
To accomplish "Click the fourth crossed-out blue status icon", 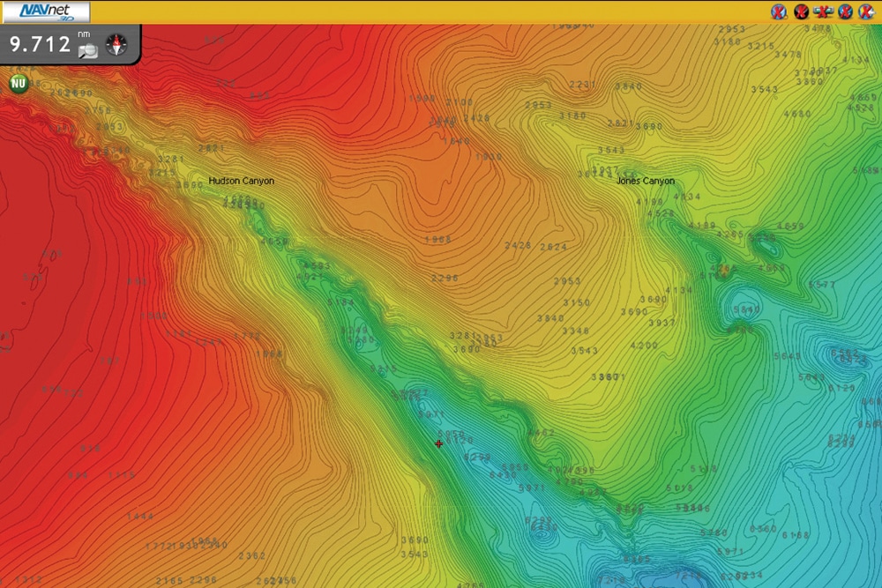I will 845,11.
